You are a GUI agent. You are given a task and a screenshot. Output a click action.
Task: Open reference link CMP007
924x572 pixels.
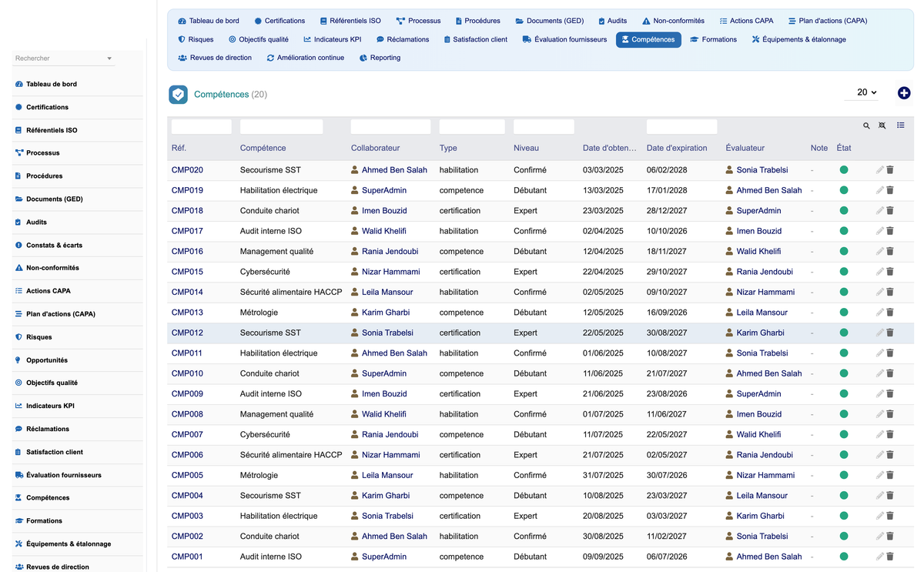187,434
